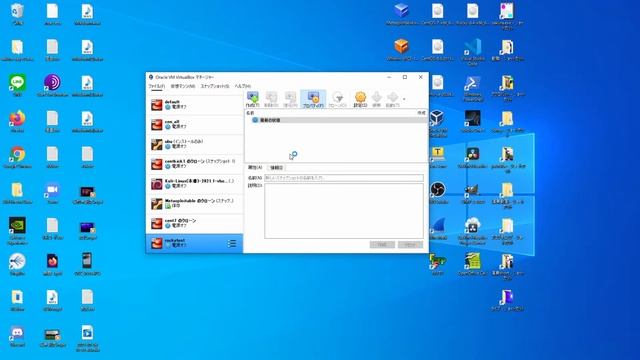640x360 pixels.
Task: Select the OBS Studio desktop icon
Action: [437, 193]
